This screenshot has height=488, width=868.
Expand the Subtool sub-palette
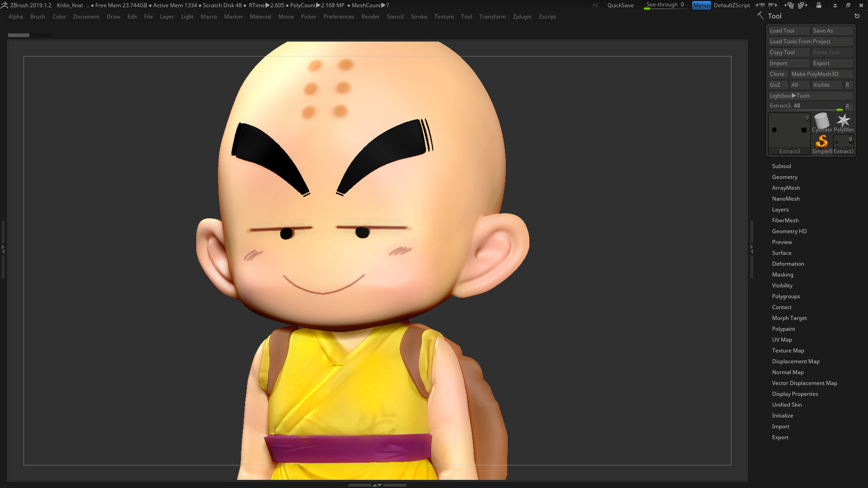(x=781, y=166)
